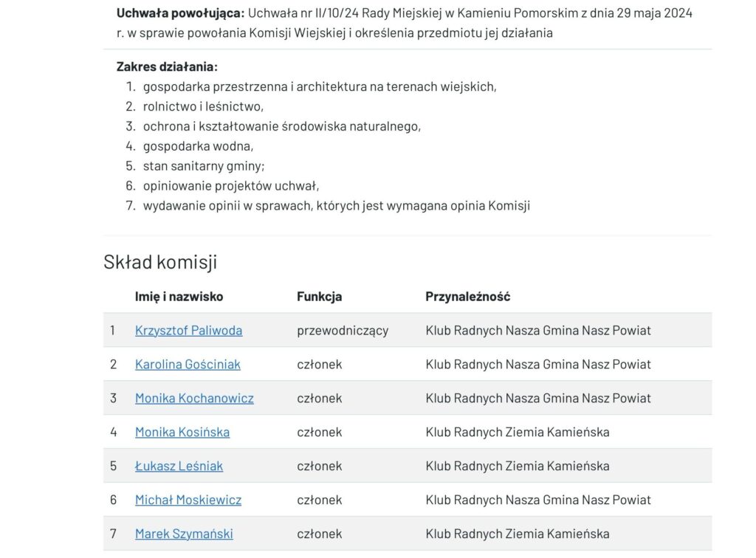Click list item 'stan sanitarny gminy'
Screen dimensions: 756x558
point(204,166)
